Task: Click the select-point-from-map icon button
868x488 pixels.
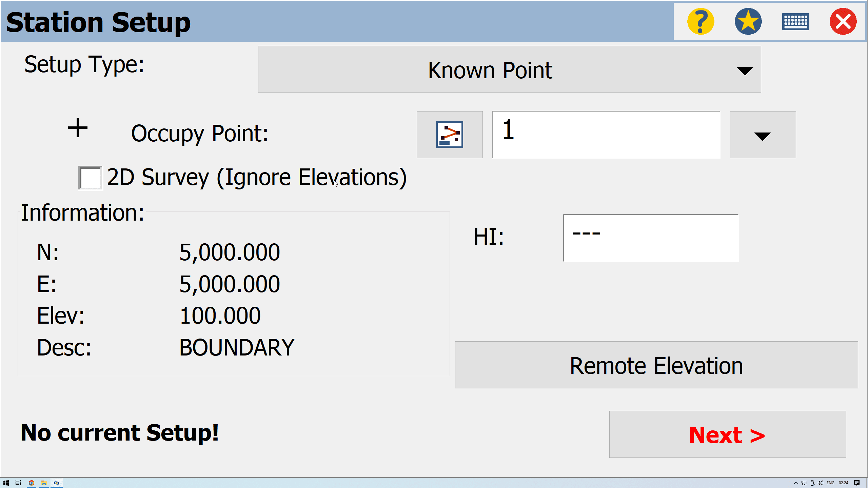Action: [449, 135]
